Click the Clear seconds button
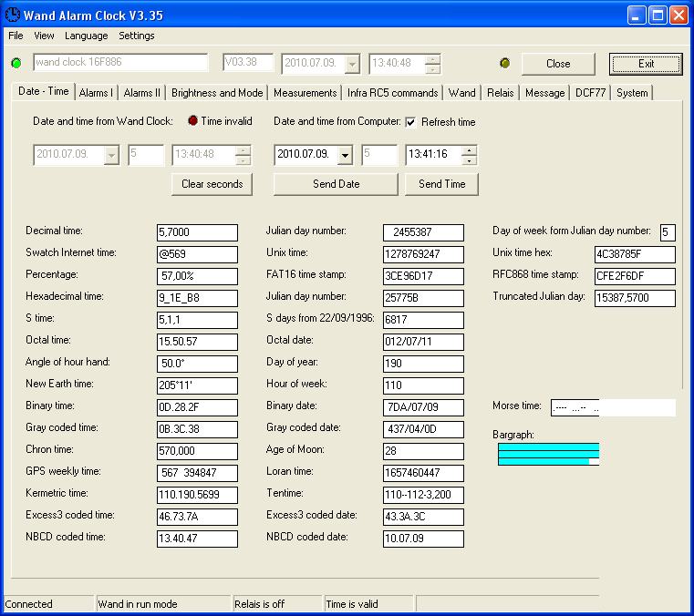 coord(212,184)
